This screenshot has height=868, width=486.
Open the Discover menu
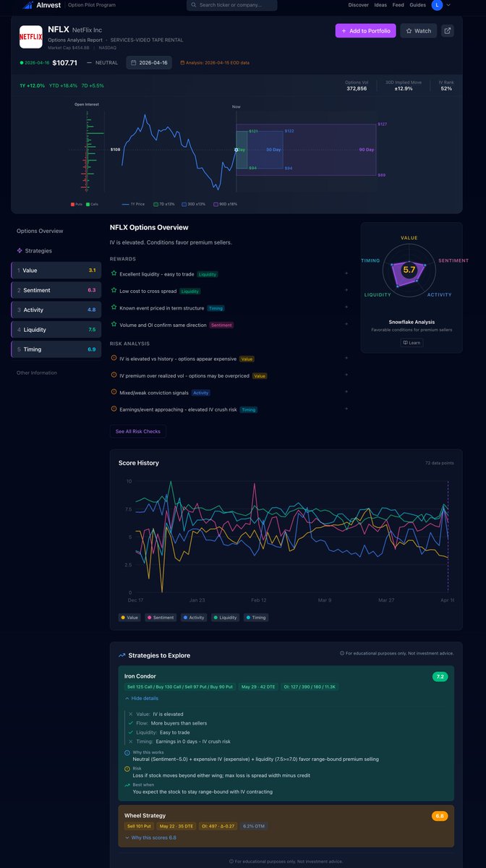pyautogui.click(x=358, y=5)
